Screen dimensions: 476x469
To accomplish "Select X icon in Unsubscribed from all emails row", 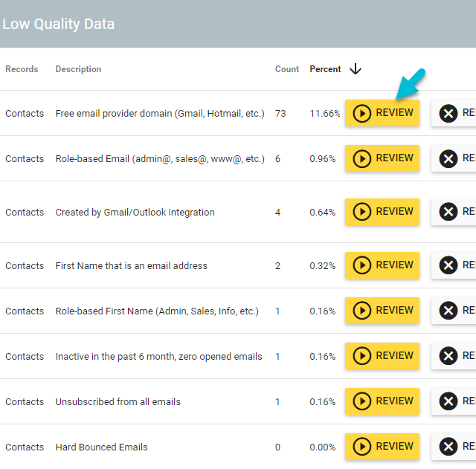I will point(448,402).
